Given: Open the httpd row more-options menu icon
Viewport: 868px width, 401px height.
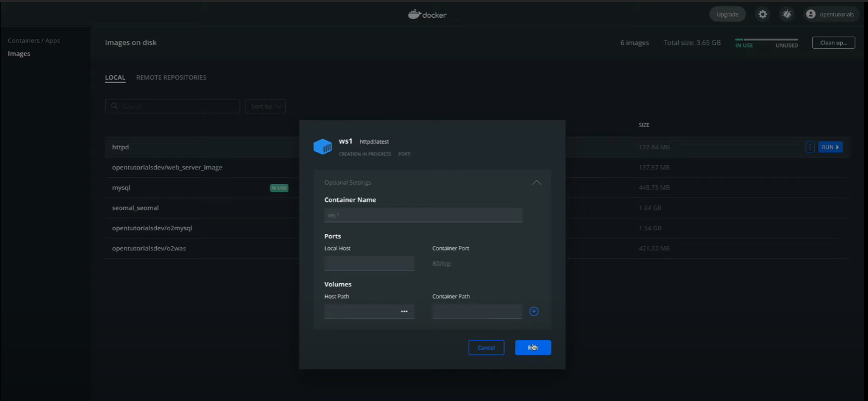Looking at the screenshot, I should tap(810, 147).
